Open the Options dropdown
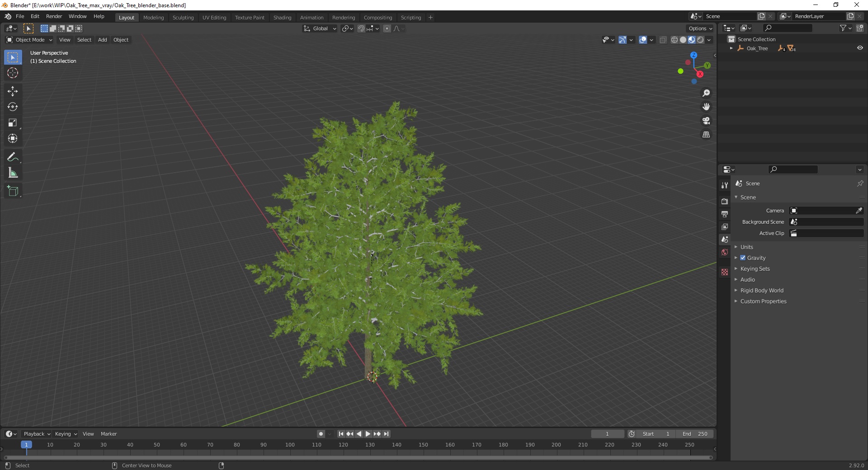 click(x=700, y=28)
